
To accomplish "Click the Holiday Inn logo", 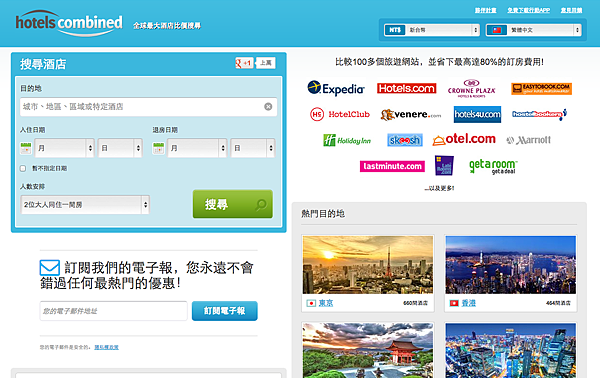I will pyautogui.click(x=347, y=140).
